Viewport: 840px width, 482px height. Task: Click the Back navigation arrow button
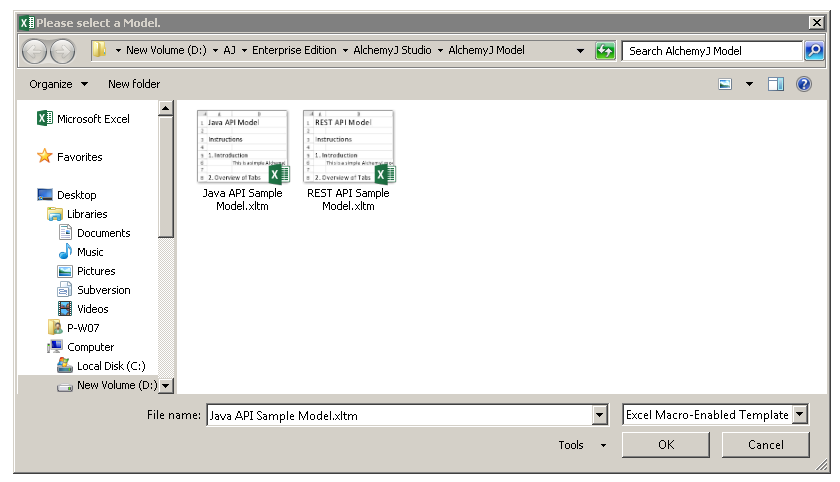(34, 51)
